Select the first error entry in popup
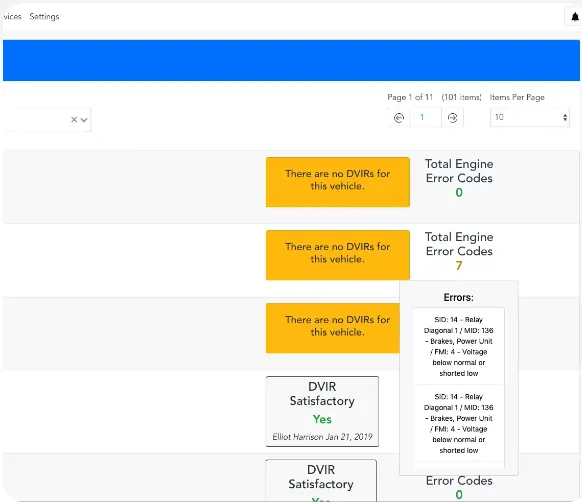 tap(458, 346)
